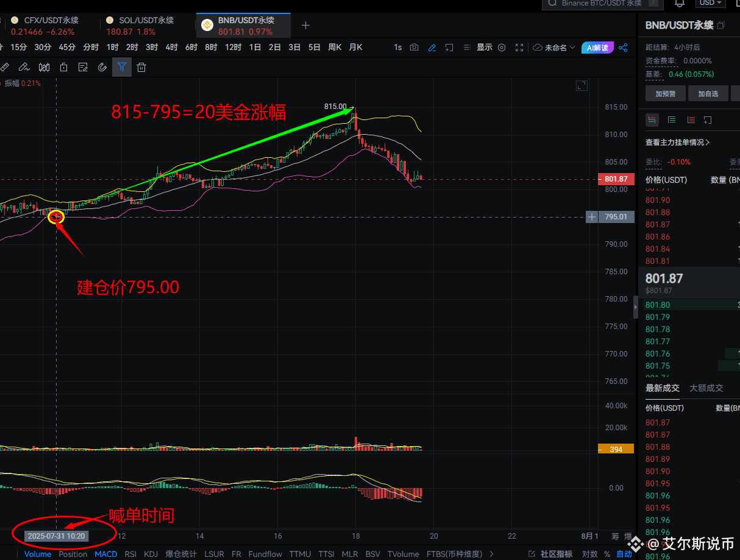Image resolution: width=740 pixels, height=560 pixels.
Task: Click the magnet snap icon
Action: tap(102, 67)
